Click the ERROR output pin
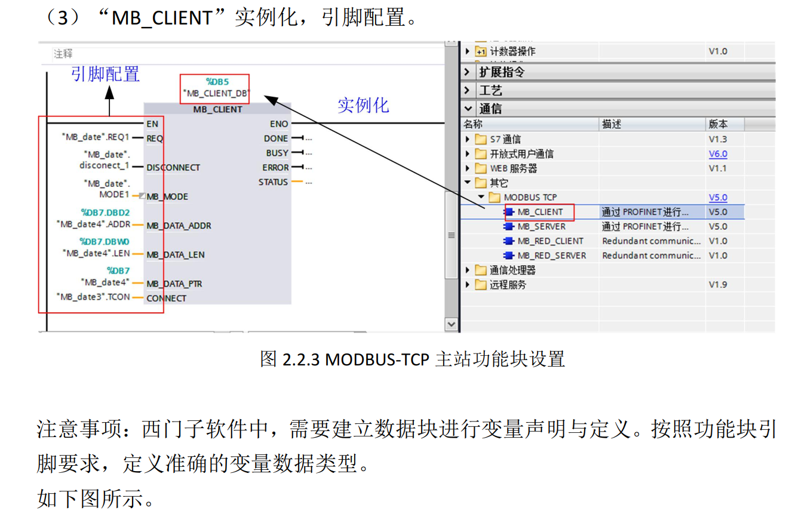The width and height of the screenshot is (805, 532). [x=275, y=168]
